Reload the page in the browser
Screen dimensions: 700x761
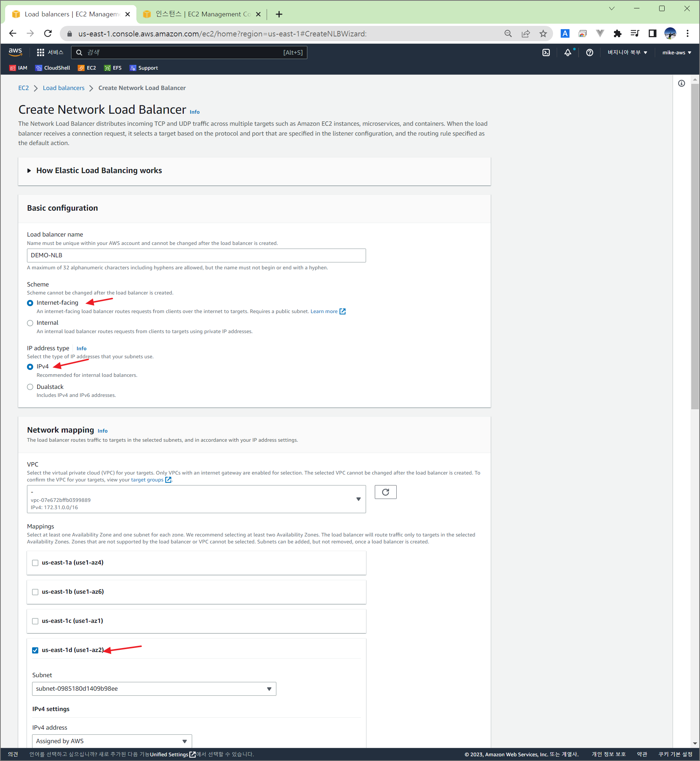click(48, 33)
